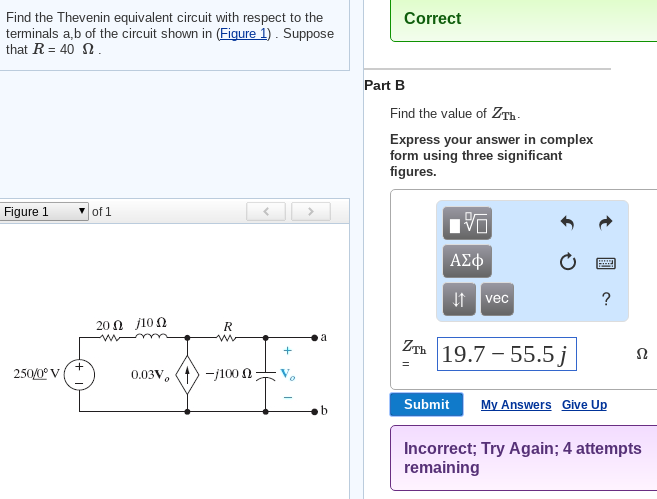Click the Give Up link
This screenshot has width=657, height=499.
click(584, 405)
